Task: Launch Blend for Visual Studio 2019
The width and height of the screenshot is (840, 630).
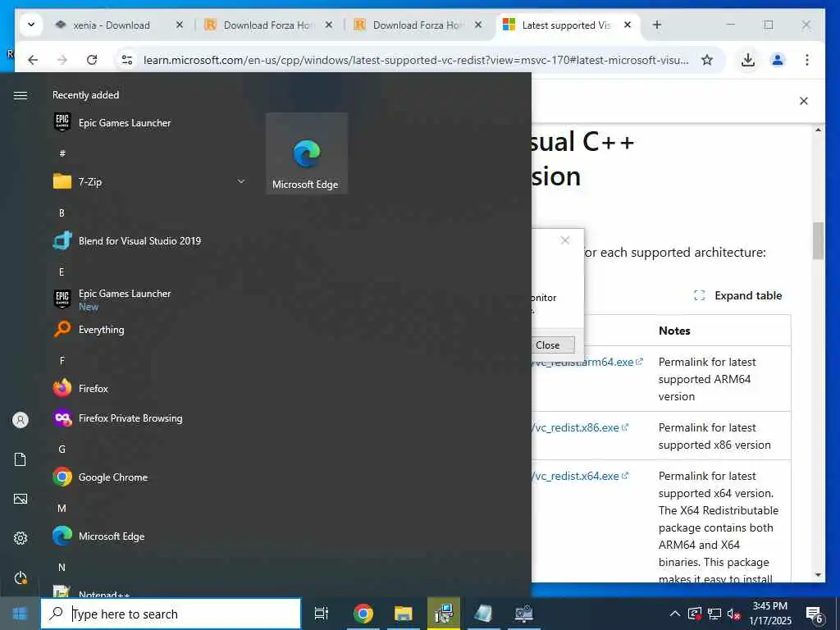Action: [127, 241]
